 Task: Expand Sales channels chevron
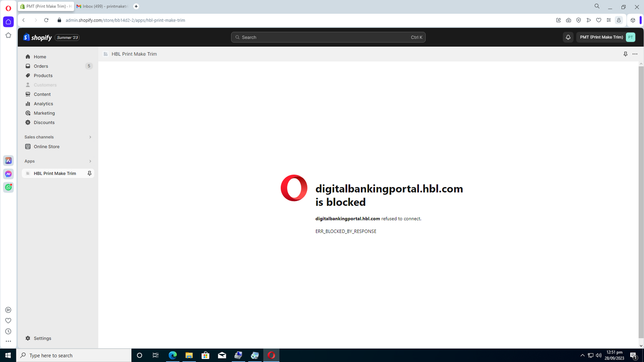[90, 137]
